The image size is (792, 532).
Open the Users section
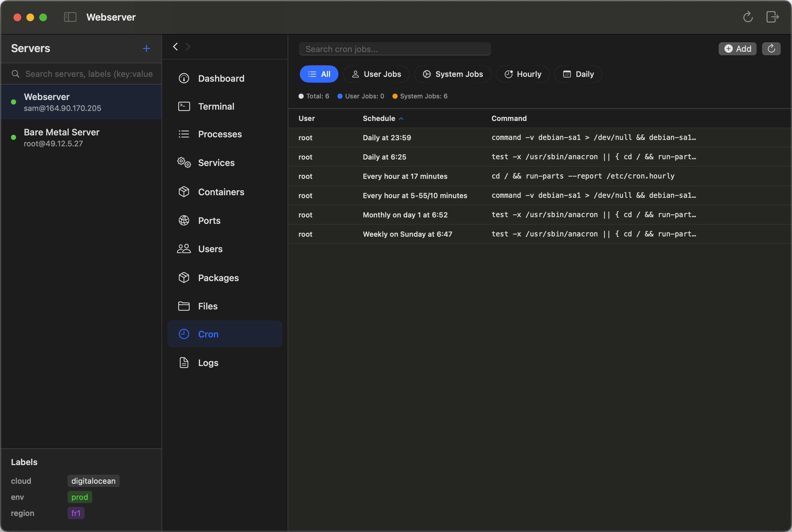tap(225, 249)
